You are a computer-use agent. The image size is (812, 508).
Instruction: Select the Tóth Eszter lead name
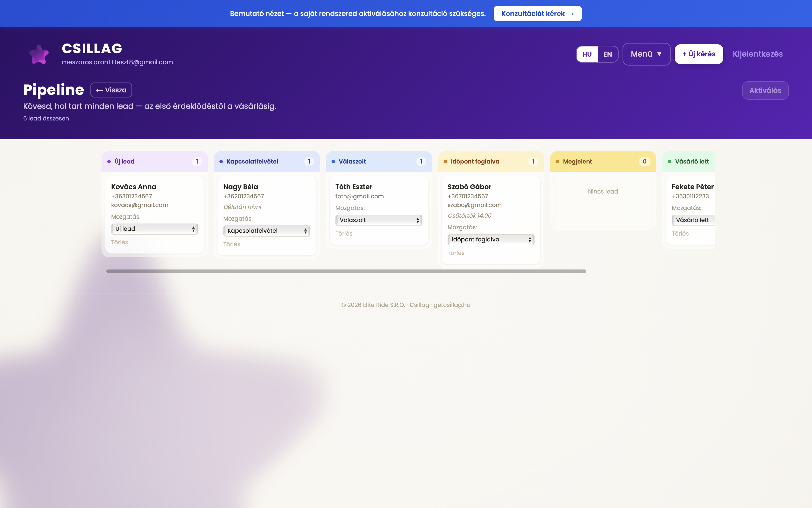(354, 187)
